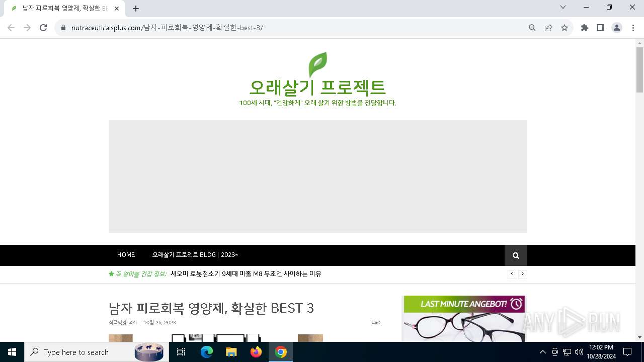The width and height of the screenshot is (644, 362).
Task: Open the Windows Start menu
Action: point(12,352)
